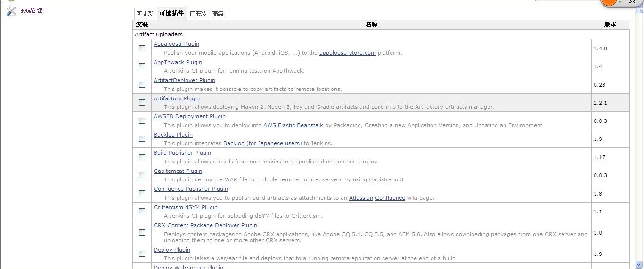This screenshot has width=644, height=269.
Task: Open the Crittercism dSYM Plugin link
Action: click(186, 207)
